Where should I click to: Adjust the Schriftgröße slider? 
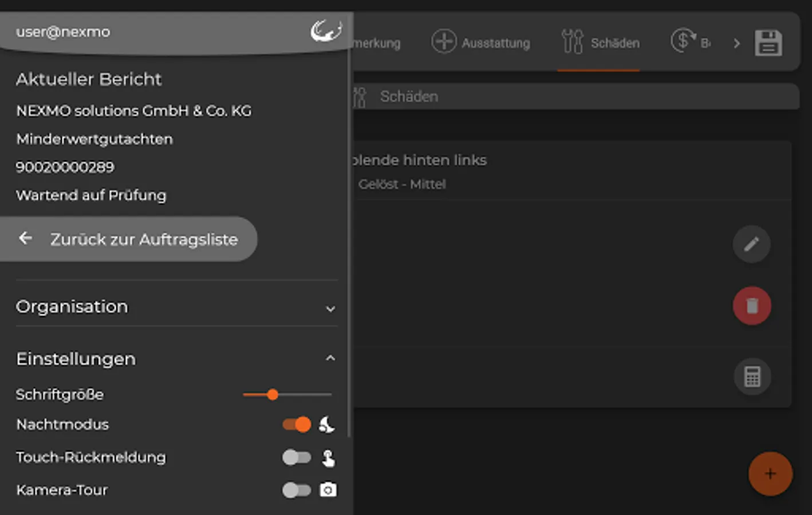pyautogui.click(x=287, y=394)
